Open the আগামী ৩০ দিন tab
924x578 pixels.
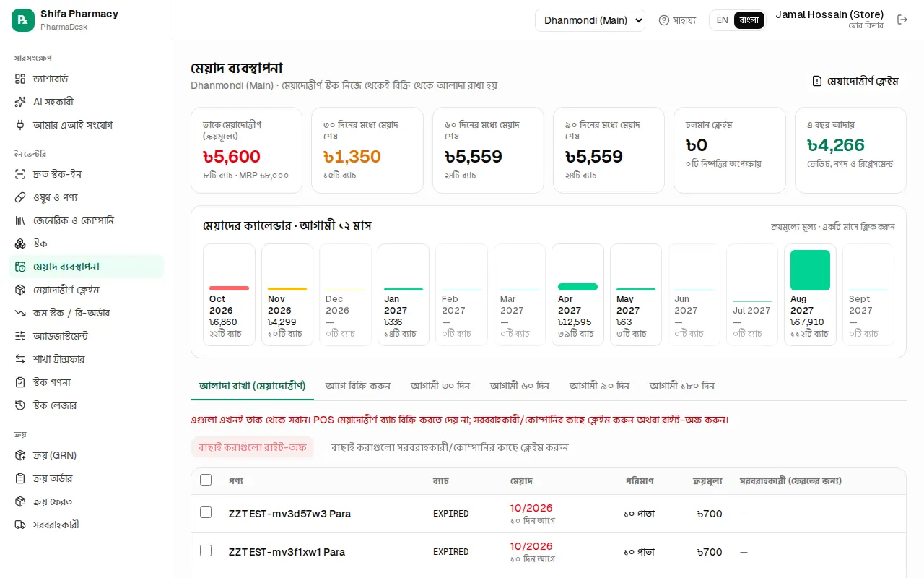tap(440, 386)
